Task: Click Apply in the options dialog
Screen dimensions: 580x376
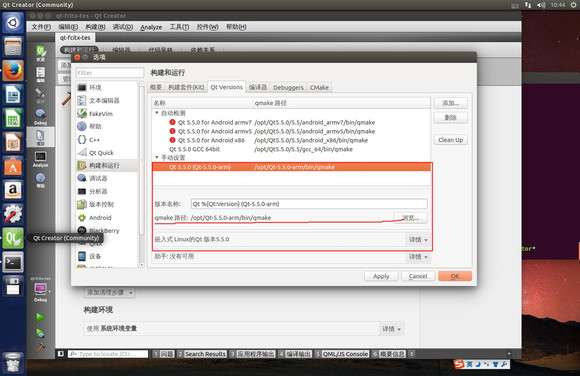Action: click(x=381, y=276)
